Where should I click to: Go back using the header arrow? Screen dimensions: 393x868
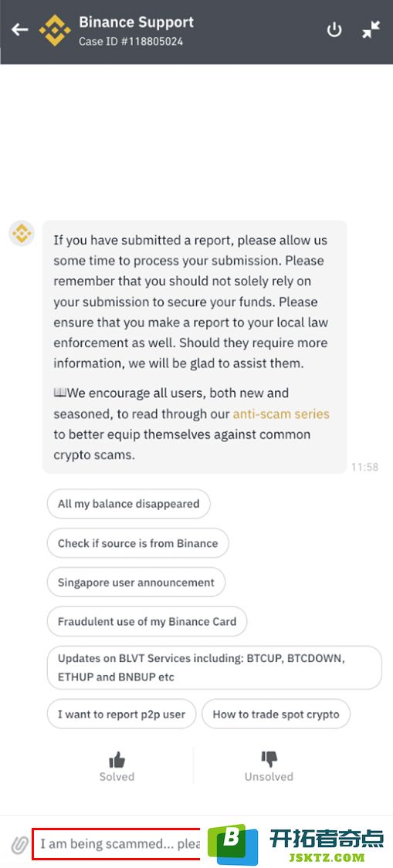click(19, 30)
